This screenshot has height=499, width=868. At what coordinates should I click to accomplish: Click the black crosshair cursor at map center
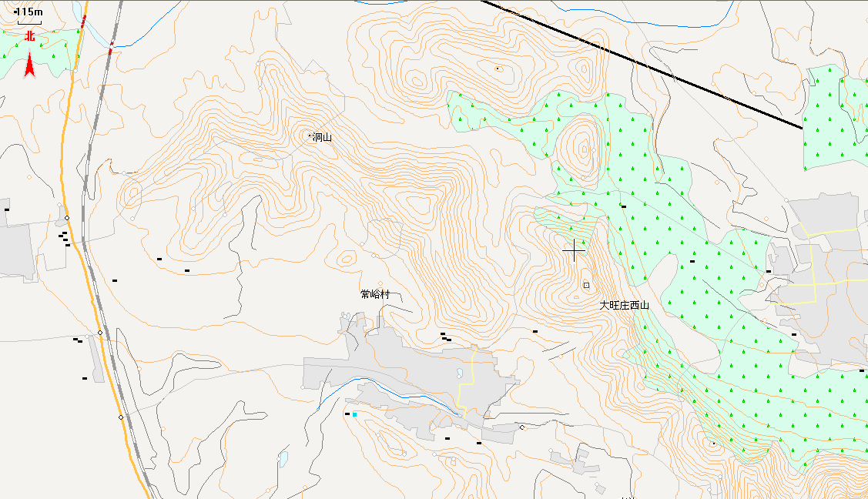coord(574,250)
